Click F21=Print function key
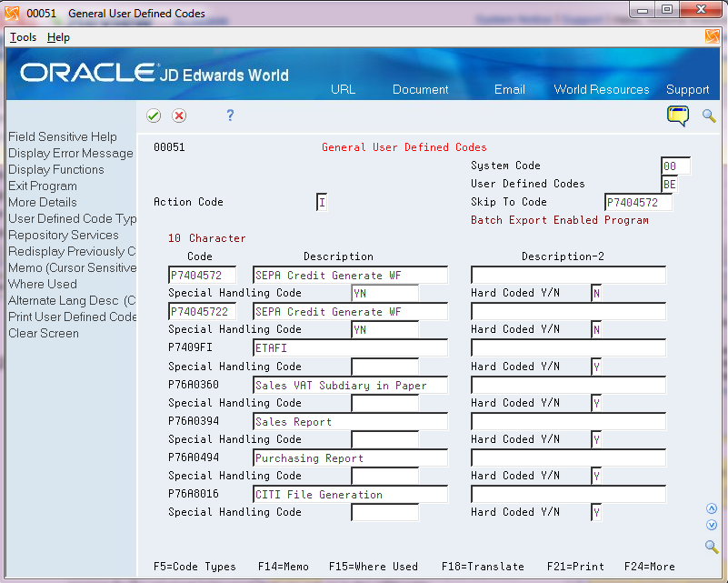 tap(575, 567)
